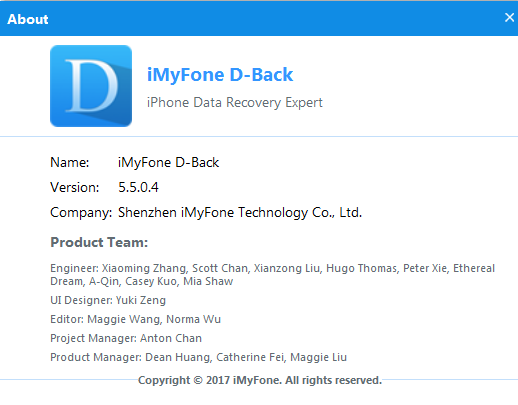Image resolution: width=518 pixels, height=405 pixels.
Task: Click the iPhone Data Recovery Expert subtitle
Action: coord(235,102)
